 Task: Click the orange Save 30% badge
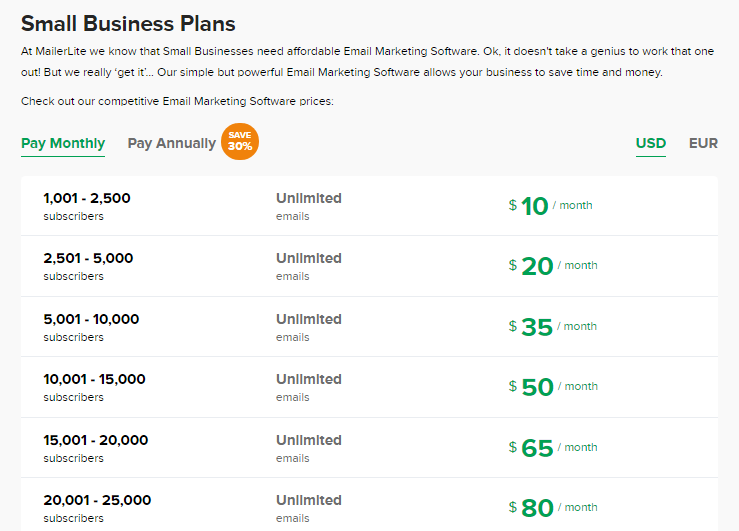(240, 141)
